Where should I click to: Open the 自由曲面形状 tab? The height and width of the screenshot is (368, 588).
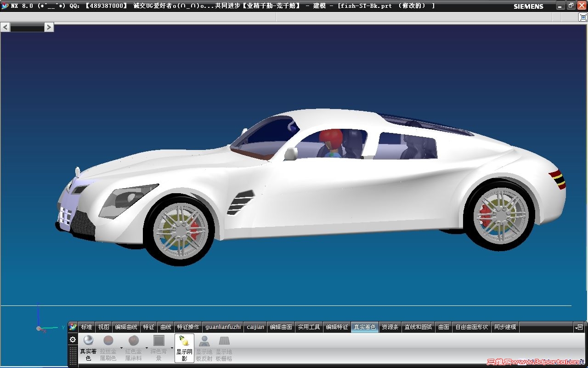point(471,327)
